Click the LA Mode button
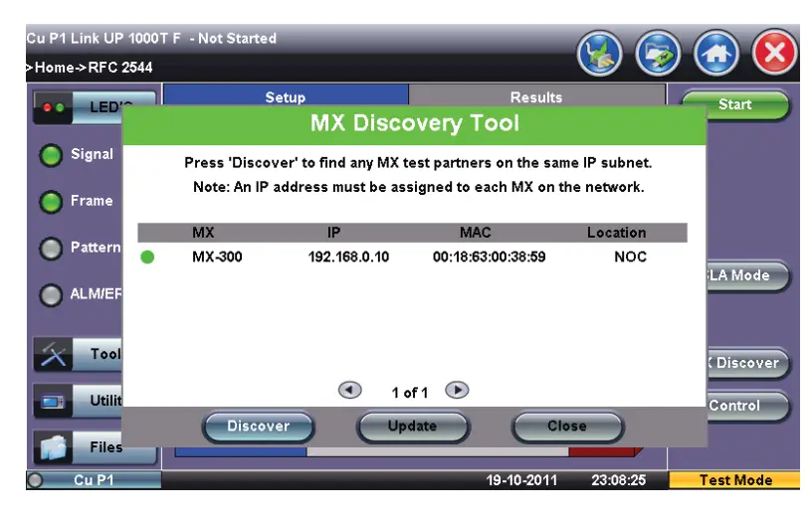The image size is (812, 518). (x=747, y=275)
